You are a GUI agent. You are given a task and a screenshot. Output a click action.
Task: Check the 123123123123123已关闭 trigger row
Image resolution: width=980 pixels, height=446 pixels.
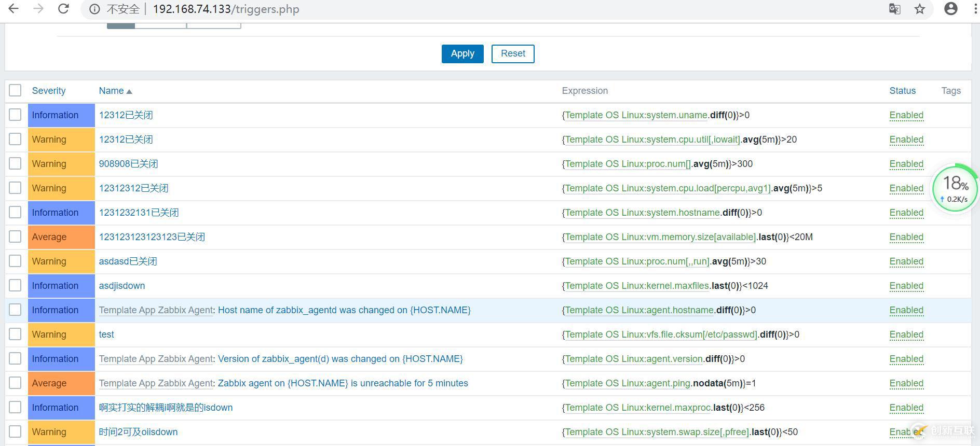tap(15, 236)
